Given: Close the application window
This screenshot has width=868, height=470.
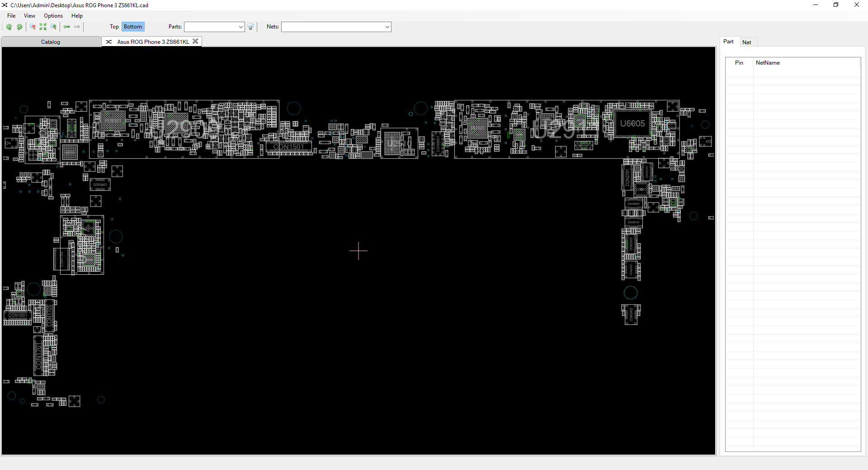Looking at the screenshot, I should click(x=857, y=5).
